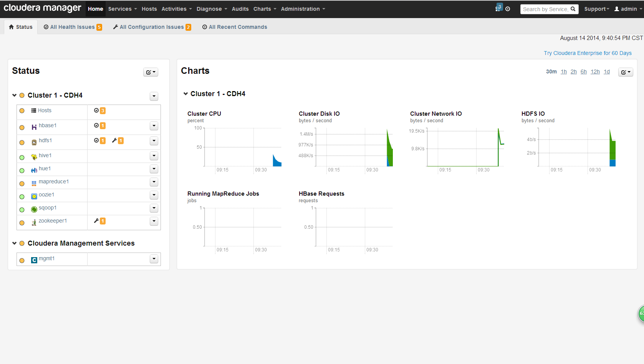Open Cluster 1 - CDH4 actions dropdown
Image resolution: width=644 pixels, height=364 pixels.
point(154,96)
